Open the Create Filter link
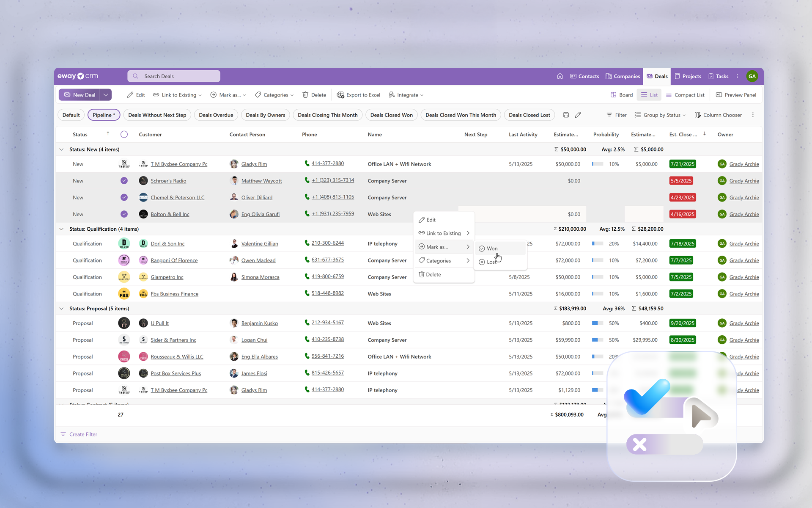Image resolution: width=812 pixels, height=508 pixels. coord(79,434)
